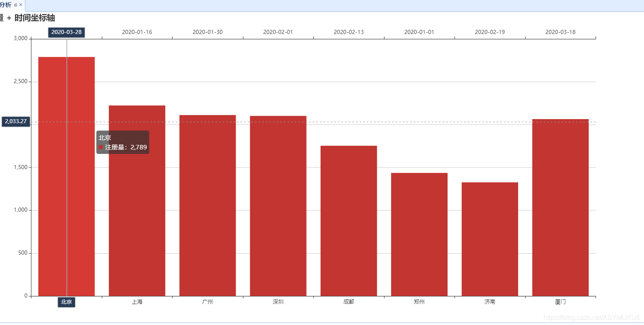Viewport: 644px width, 325px height.
Task: Click the 上海 x-axis label
Action: (137, 302)
